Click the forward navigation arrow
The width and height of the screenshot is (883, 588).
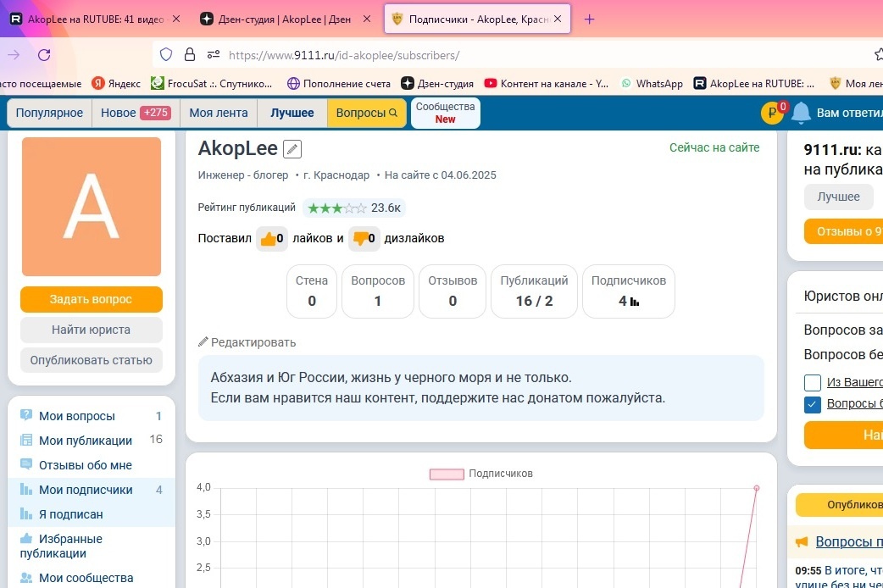[14, 54]
